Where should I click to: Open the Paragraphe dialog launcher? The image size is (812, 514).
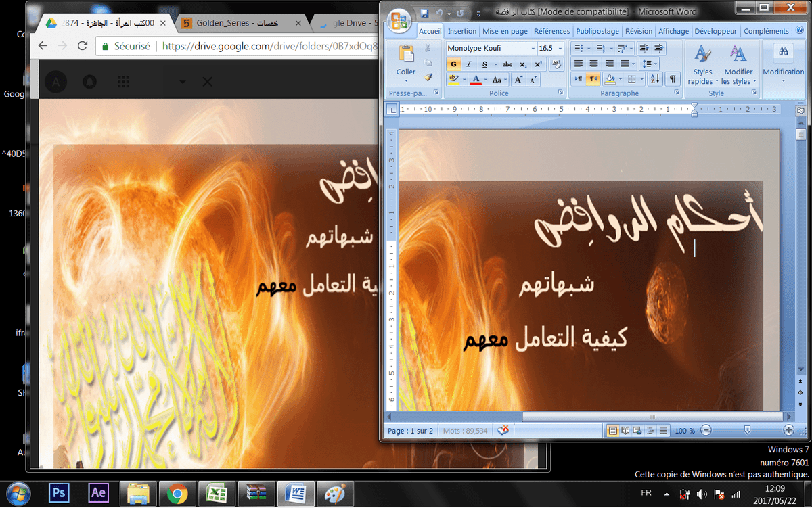(x=677, y=93)
